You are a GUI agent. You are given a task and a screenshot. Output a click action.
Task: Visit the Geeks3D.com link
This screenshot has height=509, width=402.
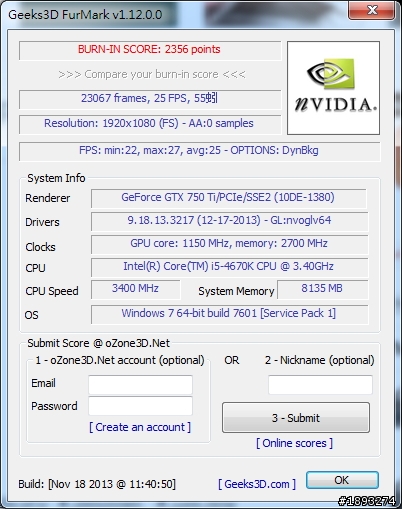(x=257, y=484)
